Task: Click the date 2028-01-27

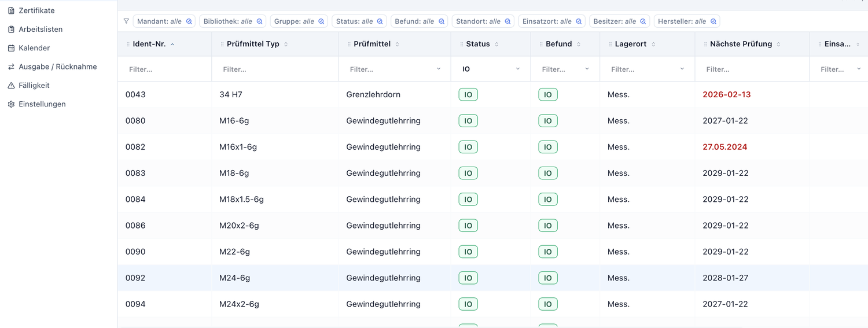Action: point(726,278)
